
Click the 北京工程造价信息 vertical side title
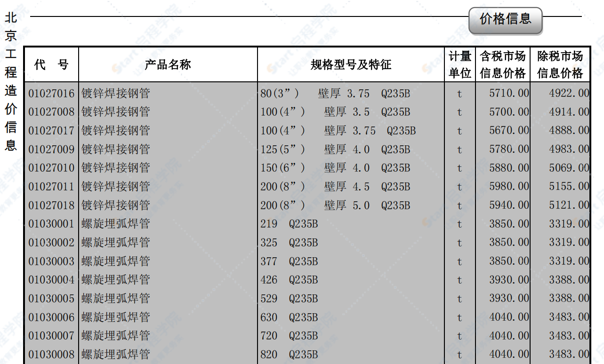(x=11, y=82)
